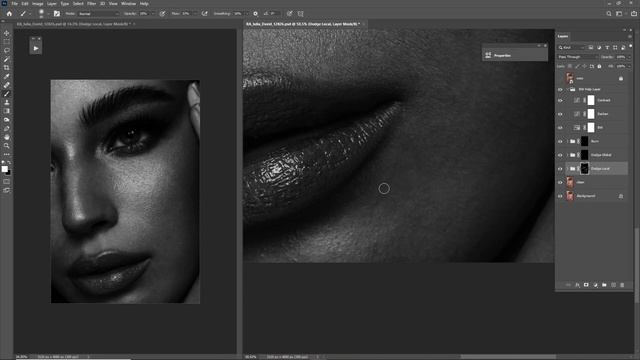This screenshot has height=360, width=640.
Task: Click the brush Flow value field
Action: (x=186, y=13)
